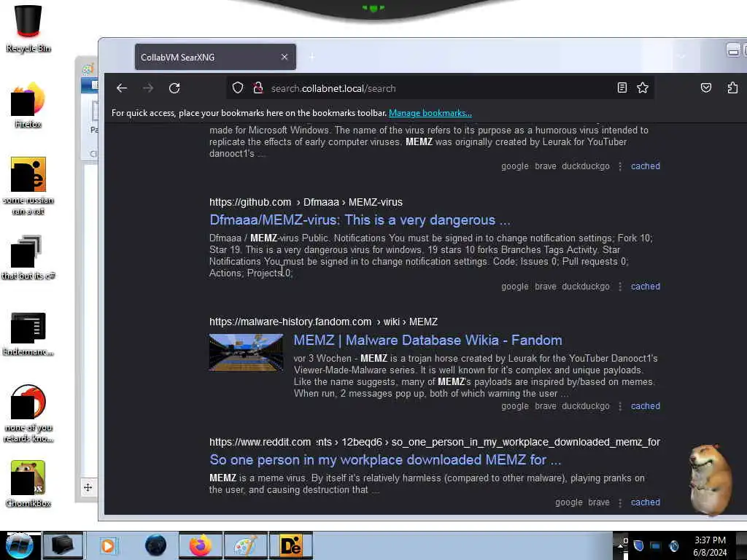Open the security shield tray icon
The width and height of the screenshot is (747, 560).
tap(639, 545)
